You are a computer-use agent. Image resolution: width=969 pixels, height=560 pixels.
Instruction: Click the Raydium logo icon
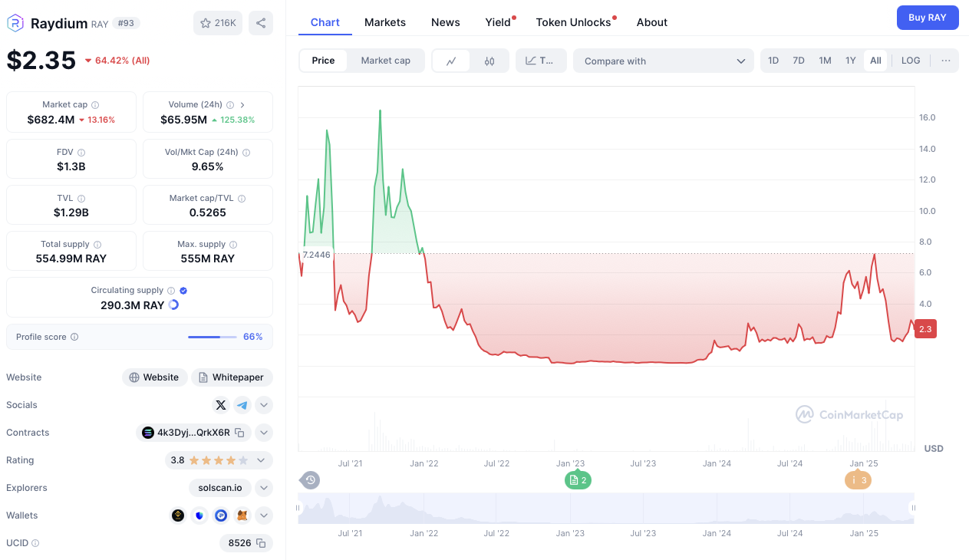15,23
